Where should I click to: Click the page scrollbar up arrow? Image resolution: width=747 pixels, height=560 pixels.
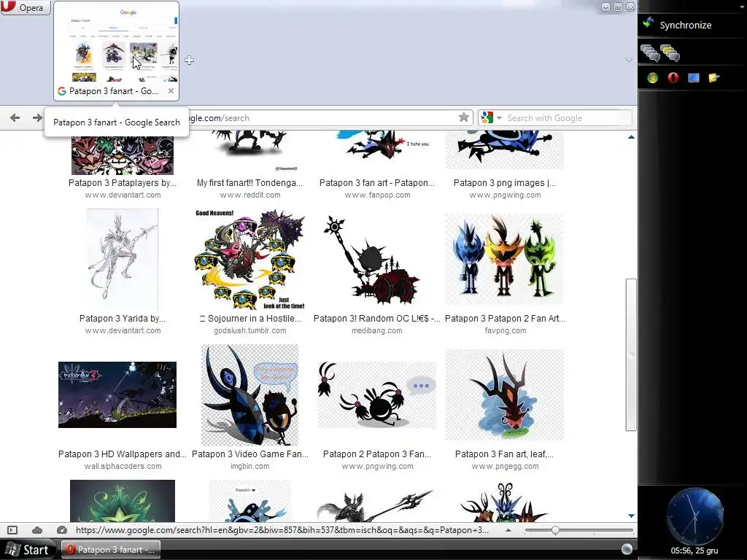pos(631,137)
